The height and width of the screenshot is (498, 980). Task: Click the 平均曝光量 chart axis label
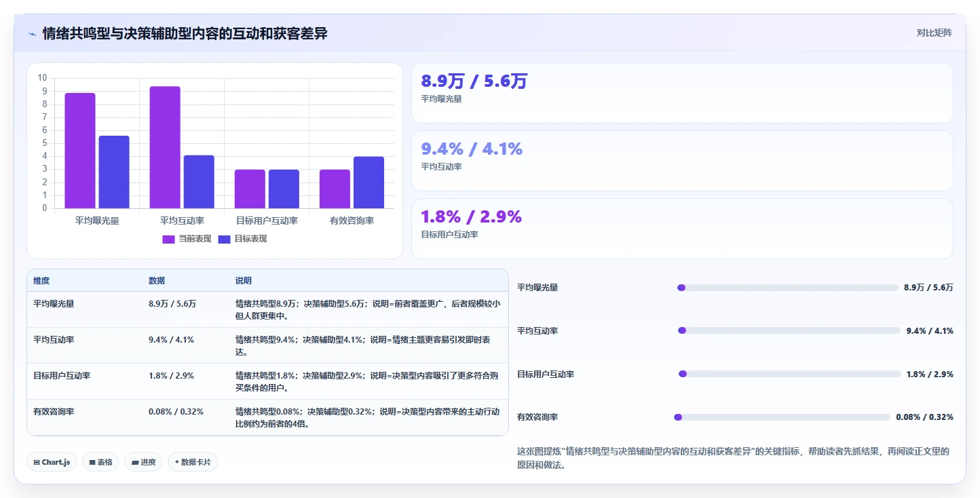[97, 221]
